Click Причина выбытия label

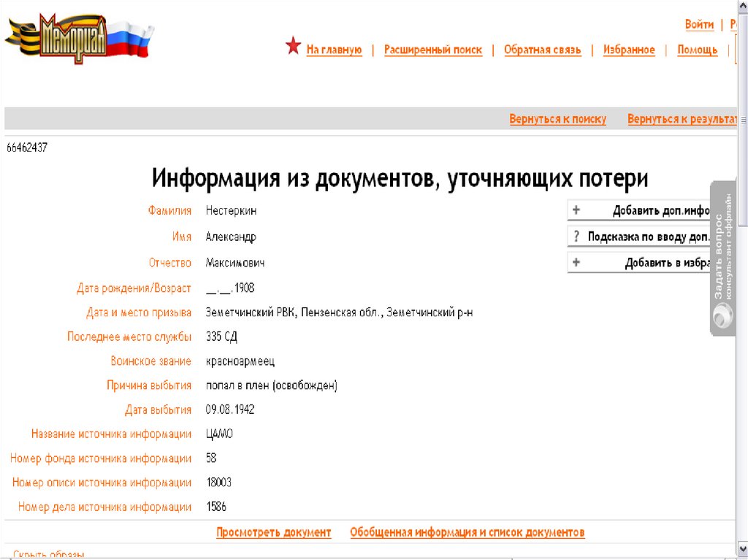(x=149, y=386)
